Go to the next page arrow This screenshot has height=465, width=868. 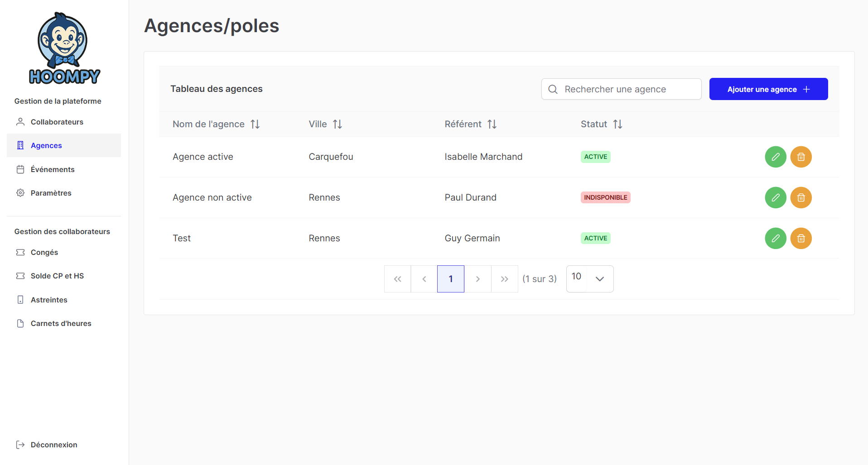pyautogui.click(x=477, y=279)
